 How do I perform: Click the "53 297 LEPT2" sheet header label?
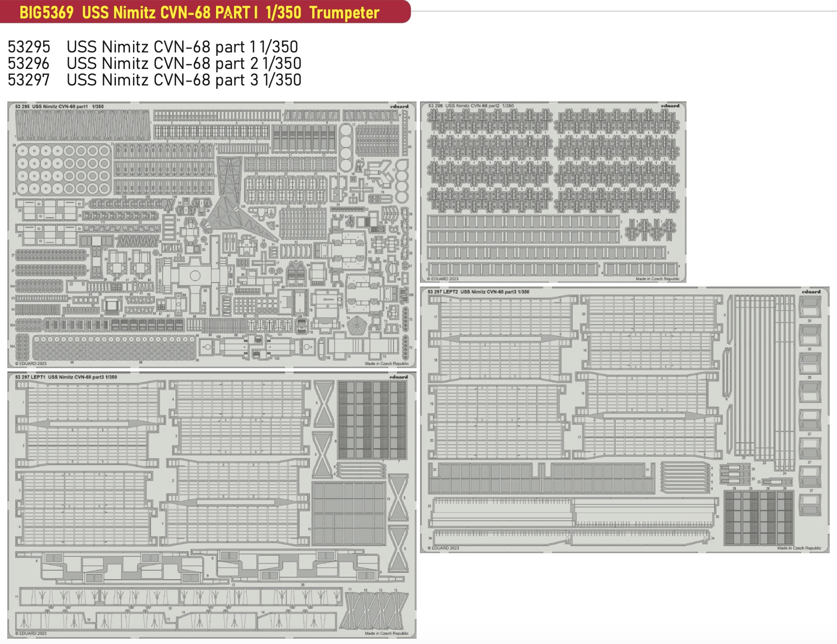click(478, 292)
